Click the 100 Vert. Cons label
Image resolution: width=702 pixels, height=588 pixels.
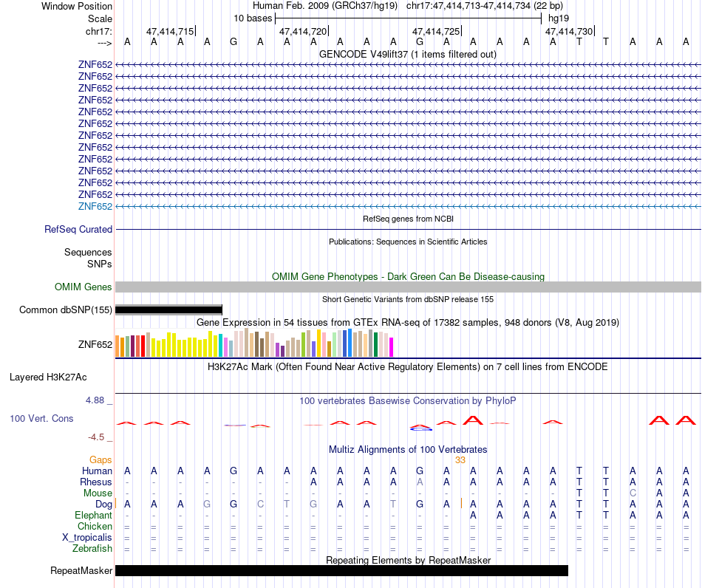41,418
